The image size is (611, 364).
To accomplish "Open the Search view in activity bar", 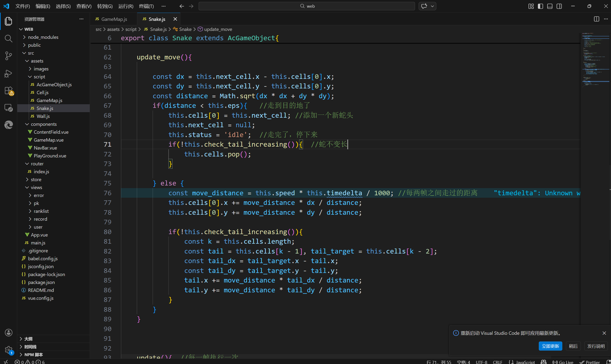I will [x=8, y=39].
